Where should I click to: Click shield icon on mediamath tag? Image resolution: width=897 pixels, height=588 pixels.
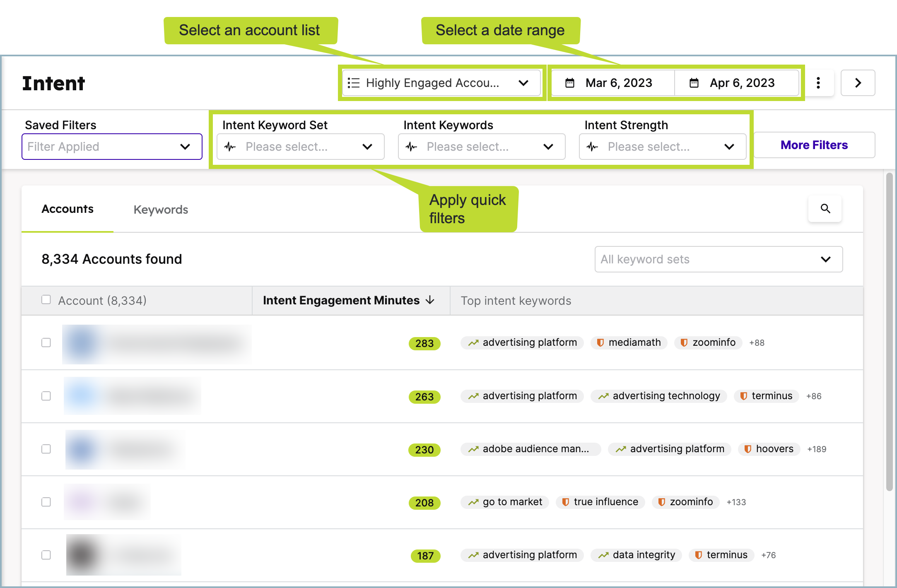[x=600, y=343]
